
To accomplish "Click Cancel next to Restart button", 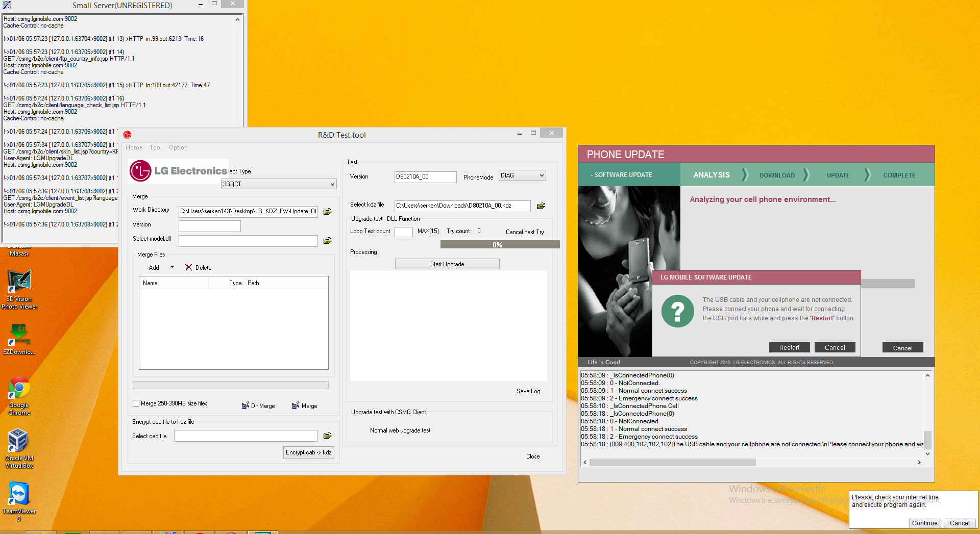I will pyautogui.click(x=835, y=347).
